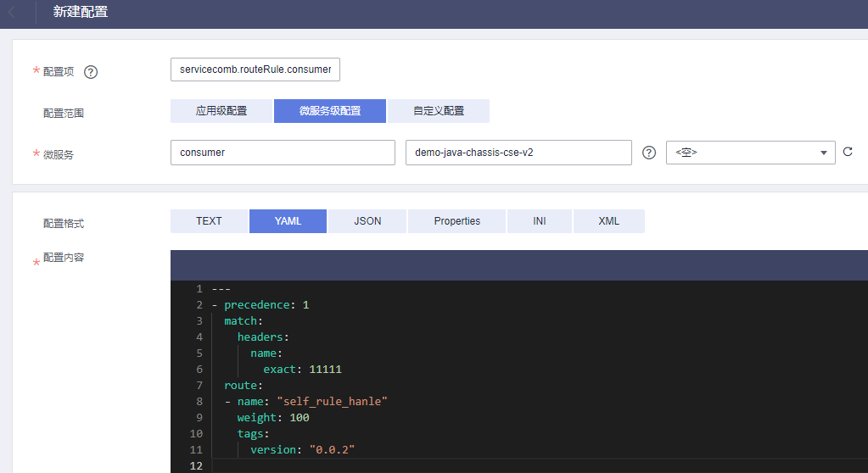Refresh the microservice version list
868x473 pixels.
pyautogui.click(x=847, y=153)
